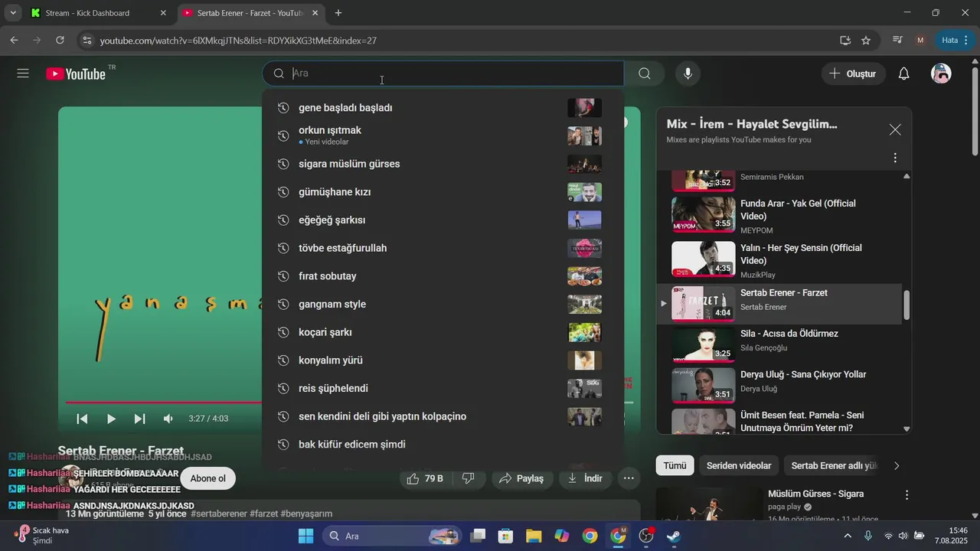Image resolution: width=980 pixels, height=551 pixels.
Task: Open options for Müslüm Gürses - Sigara
Action: point(906,495)
